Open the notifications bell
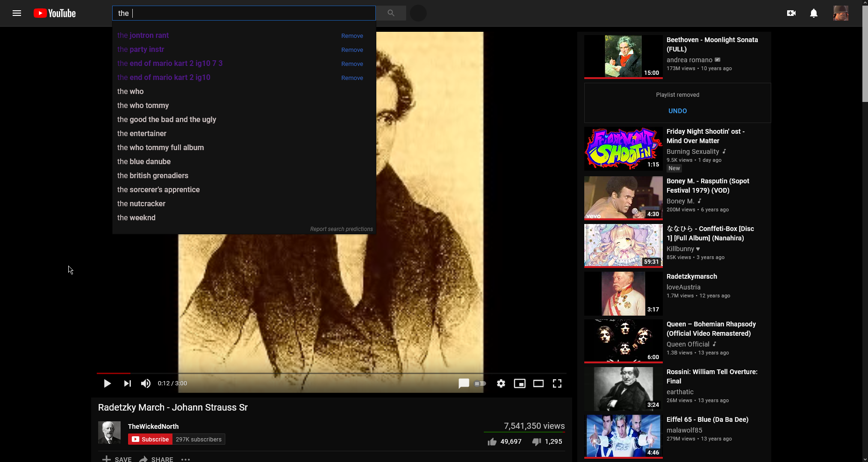 [814, 13]
